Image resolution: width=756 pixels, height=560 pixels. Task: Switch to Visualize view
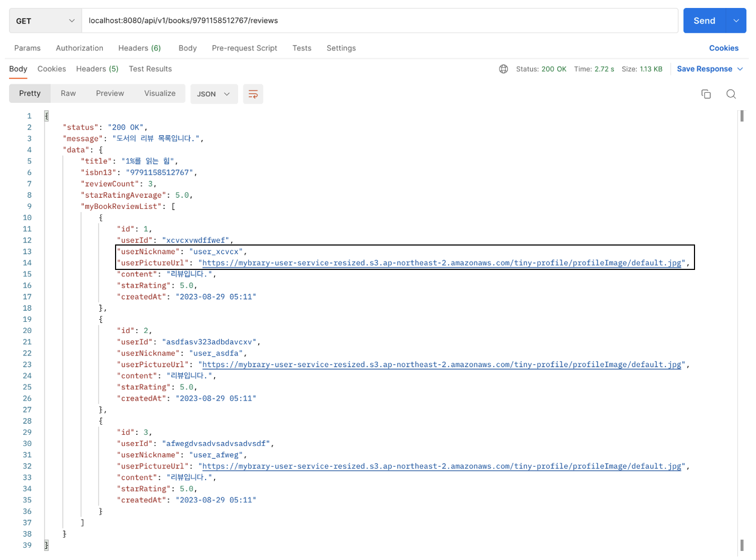(160, 93)
